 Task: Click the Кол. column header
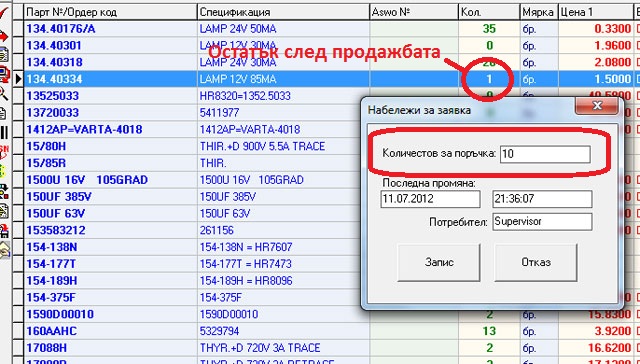pos(489,12)
